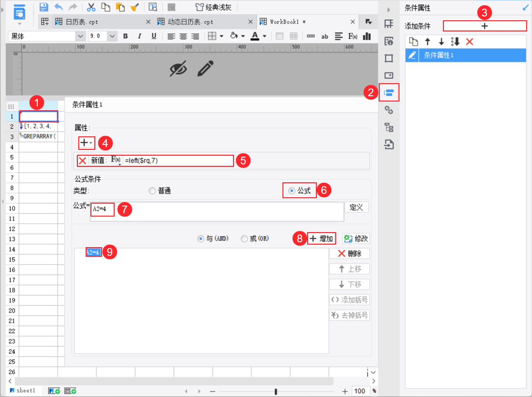Click the crossed-eye hide icon in the gray header
532x397 pixels.
(178, 69)
